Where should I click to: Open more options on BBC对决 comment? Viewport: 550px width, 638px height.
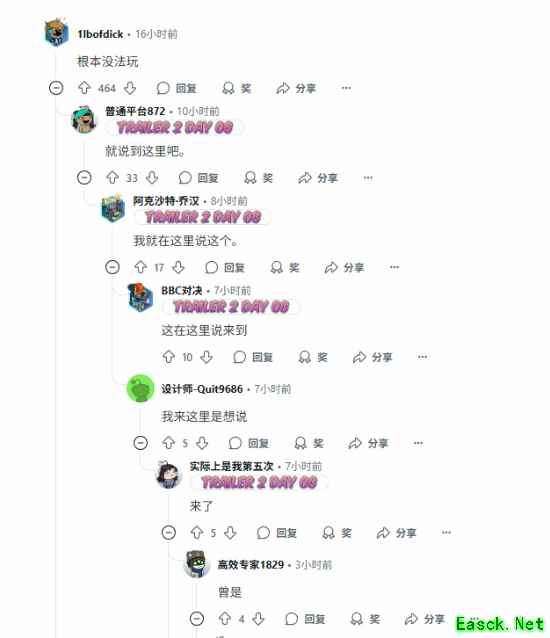(423, 357)
